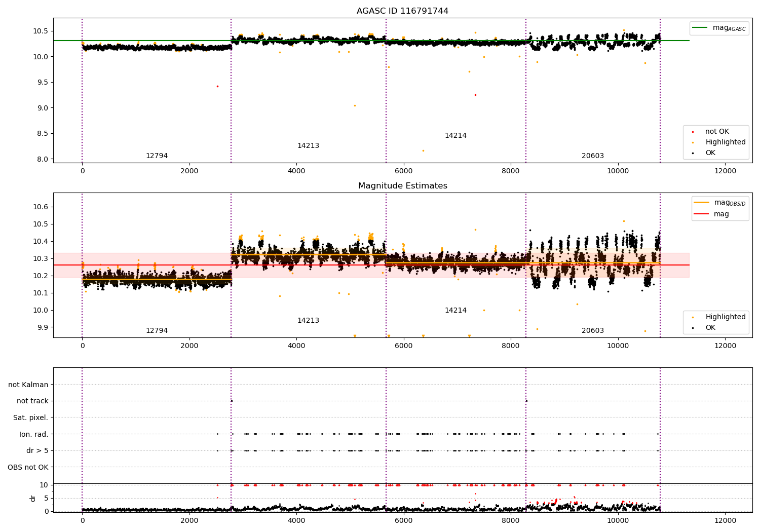Click OBSID label 12794 in Magnitude Estimates plot

157,331
